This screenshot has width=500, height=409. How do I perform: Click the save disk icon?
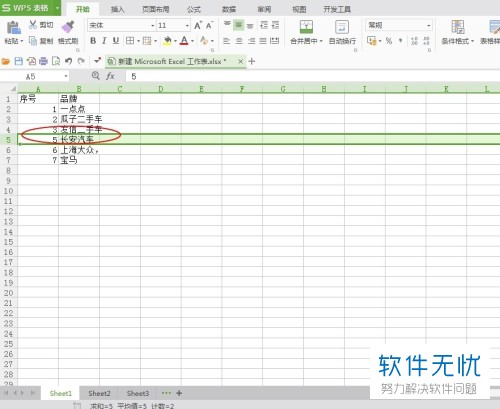[x=19, y=61]
